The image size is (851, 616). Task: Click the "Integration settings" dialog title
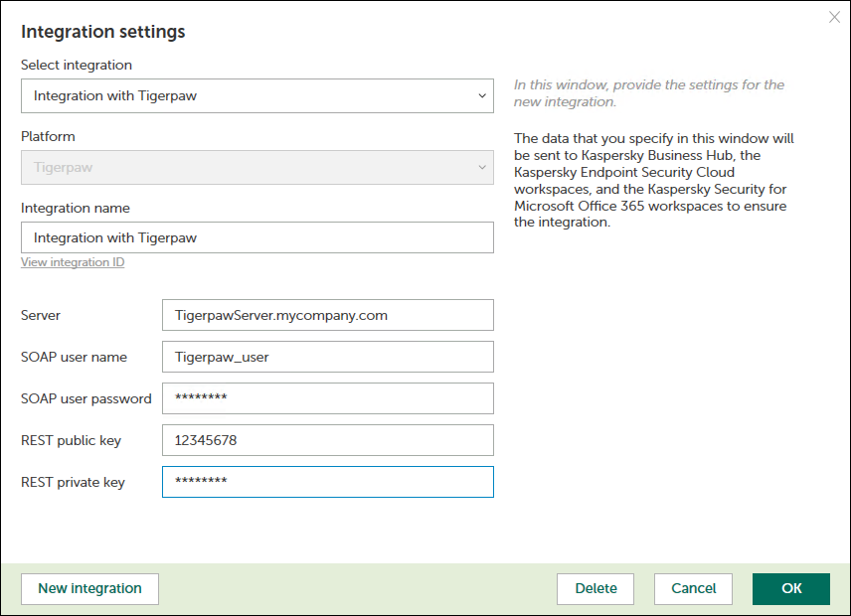[x=102, y=32]
